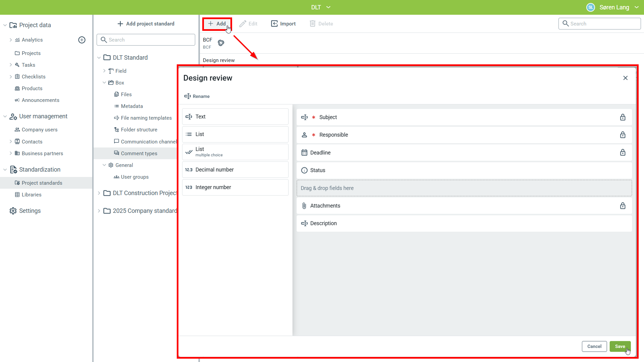Select Folder structure in the tree

coord(139,130)
